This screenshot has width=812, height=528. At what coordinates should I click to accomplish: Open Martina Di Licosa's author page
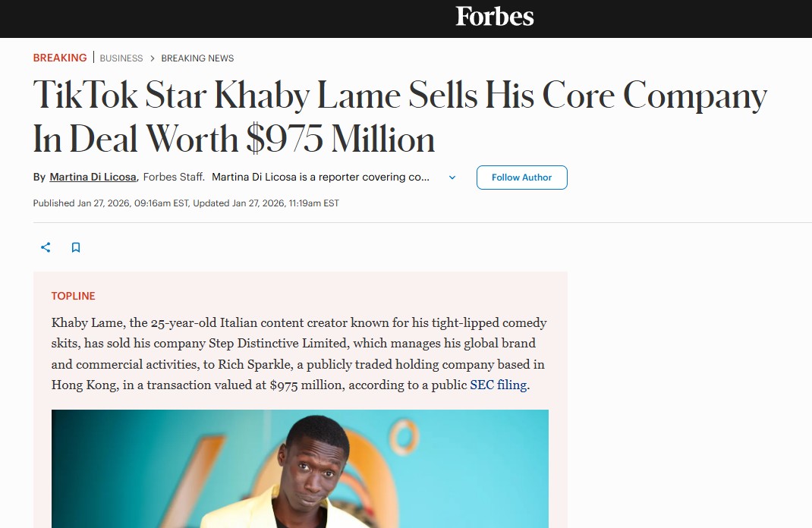click(93, 178)
